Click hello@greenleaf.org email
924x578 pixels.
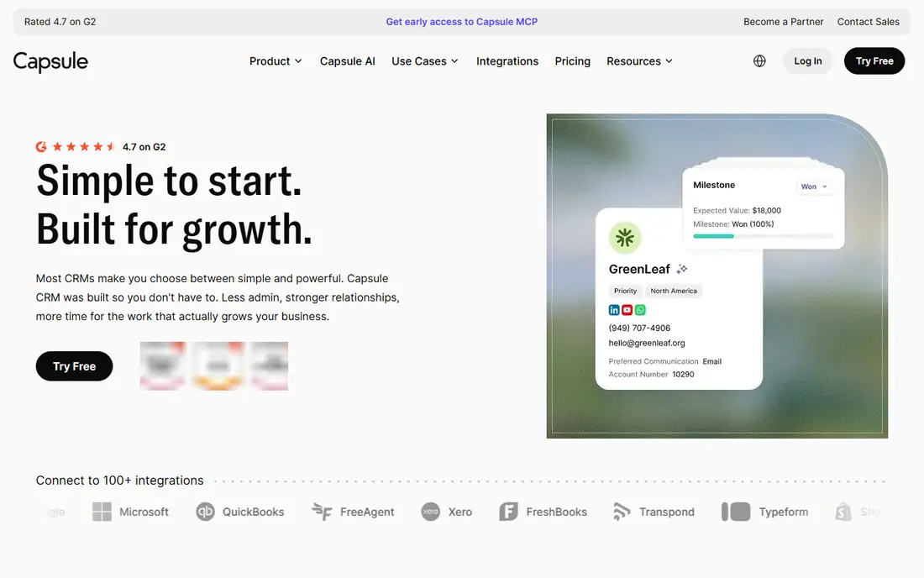click(647, 343)
